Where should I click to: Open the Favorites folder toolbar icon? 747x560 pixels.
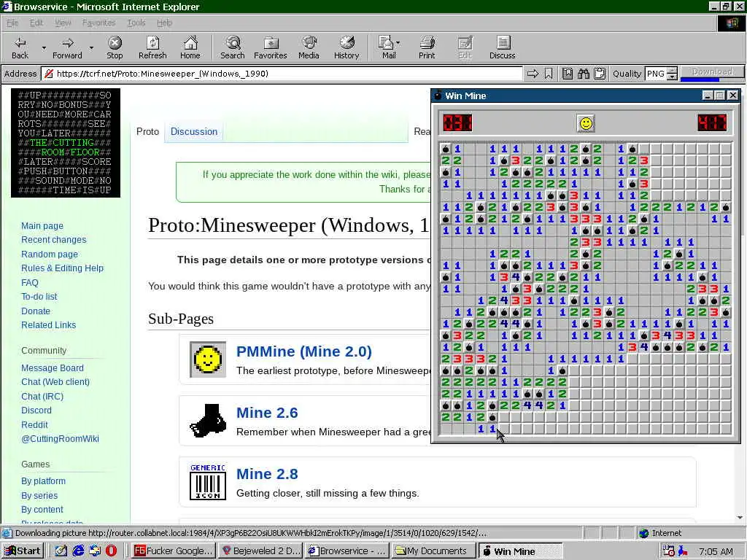click(271, 47)
